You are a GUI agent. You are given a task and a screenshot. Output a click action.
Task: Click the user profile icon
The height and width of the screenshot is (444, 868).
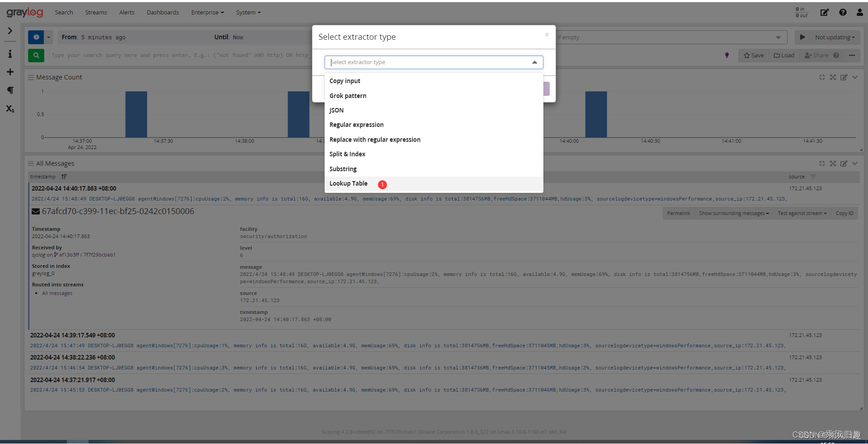click(859, 12)
